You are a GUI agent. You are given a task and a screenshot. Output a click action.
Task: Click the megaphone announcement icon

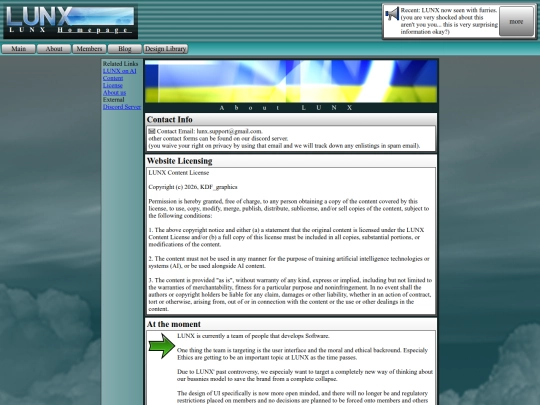(392, 14)
